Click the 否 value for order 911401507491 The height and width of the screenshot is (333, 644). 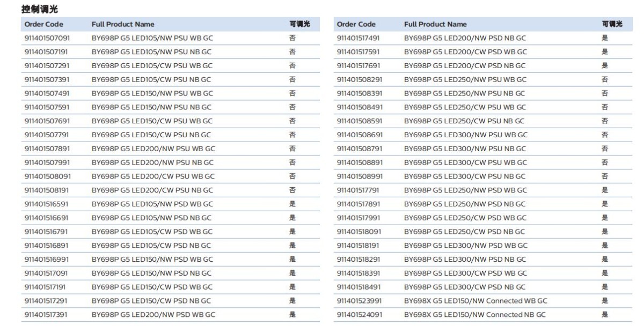pyautogui.click(x=292, y=93)
